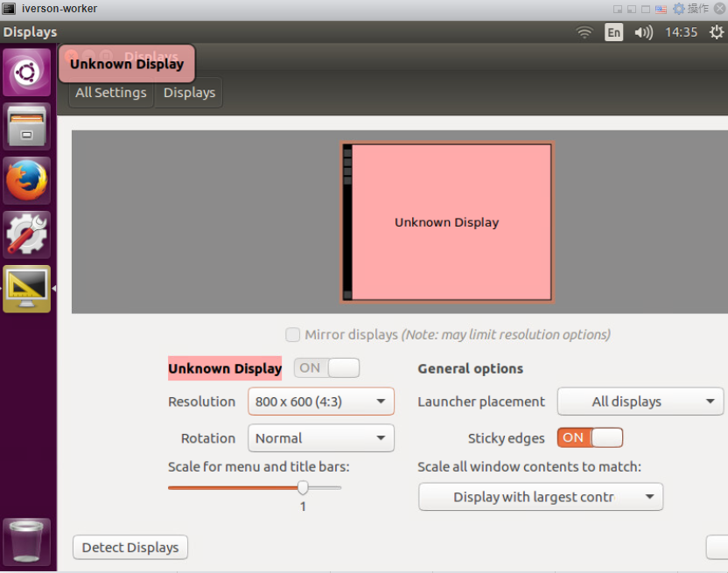The height and width of the screenshot is (573, 728).
Task: Open the Rotation Normal dropdown
Action: click(x=321, y=438)
